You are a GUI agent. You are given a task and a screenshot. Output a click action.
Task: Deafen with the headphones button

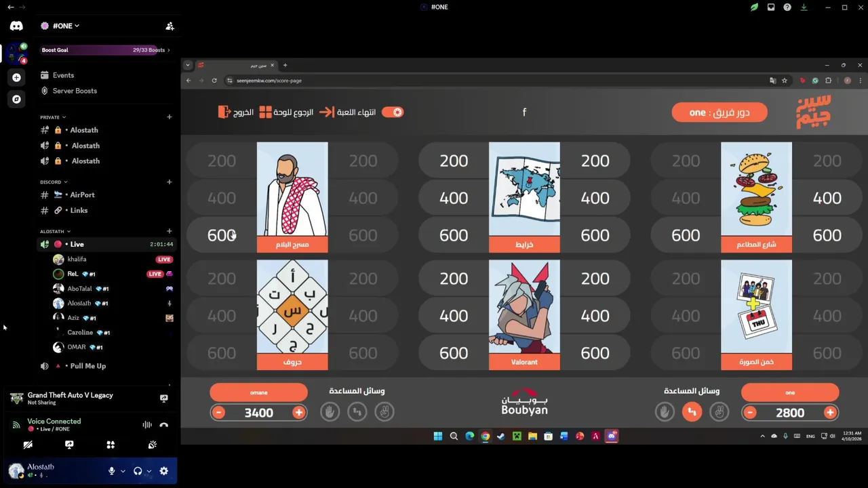[138, 471]
